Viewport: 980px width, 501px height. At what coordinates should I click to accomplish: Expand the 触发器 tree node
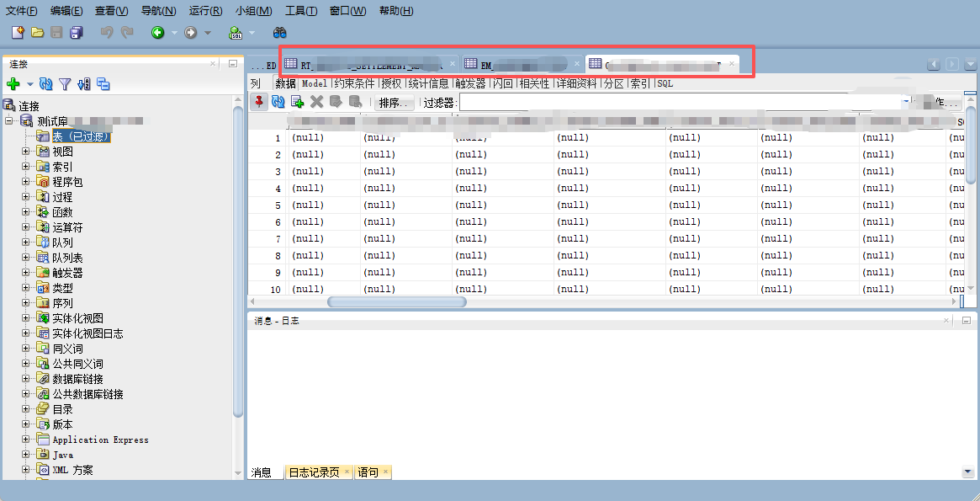25,272
